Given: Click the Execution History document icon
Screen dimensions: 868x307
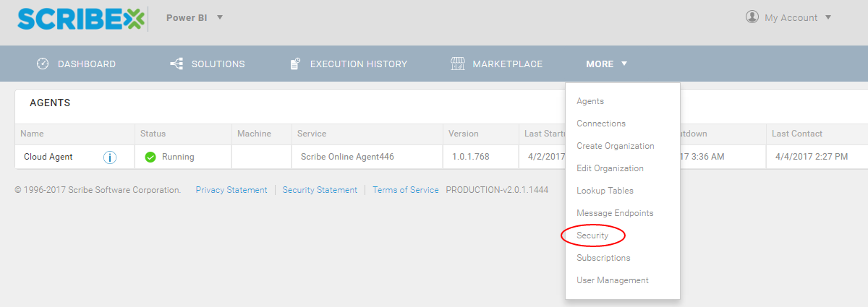Looking at the screenshot, I should pyautogui.click(x=295, y=64).
